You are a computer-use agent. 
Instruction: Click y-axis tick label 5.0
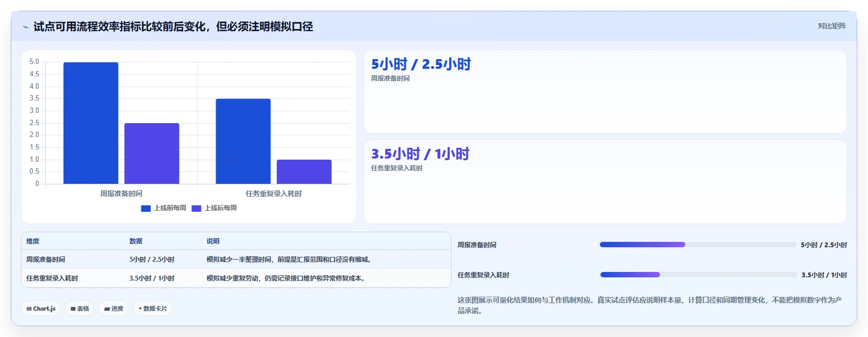(34, 62)
